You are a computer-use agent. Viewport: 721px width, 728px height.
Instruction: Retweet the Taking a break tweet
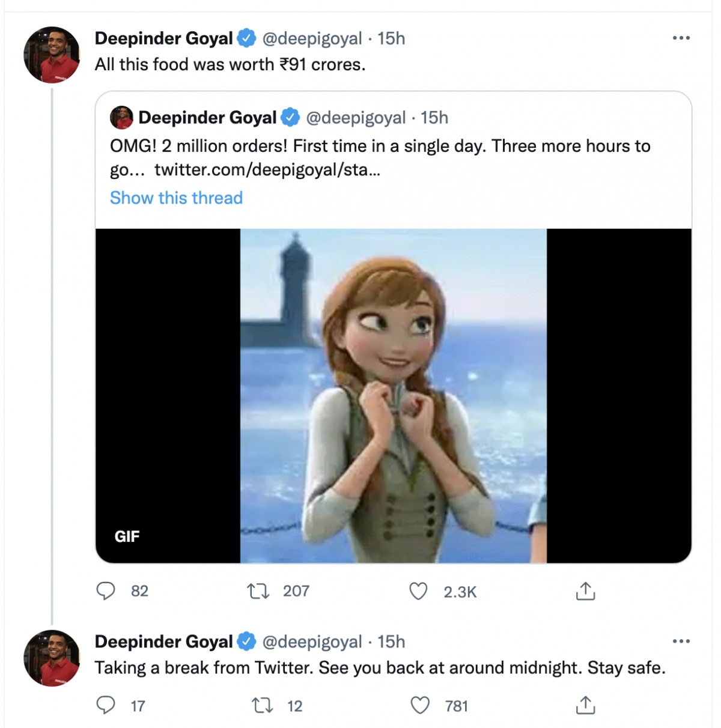coord(262,705)
